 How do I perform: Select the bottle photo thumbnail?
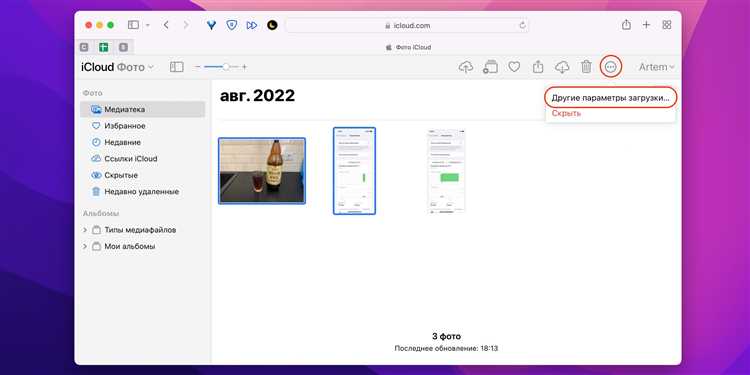[262, 171]
